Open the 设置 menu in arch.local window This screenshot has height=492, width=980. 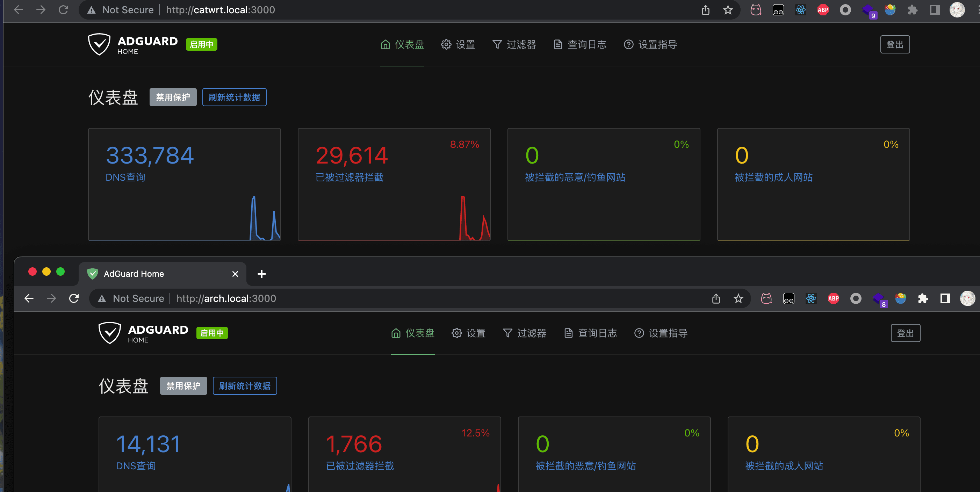[x=468, y=333]
